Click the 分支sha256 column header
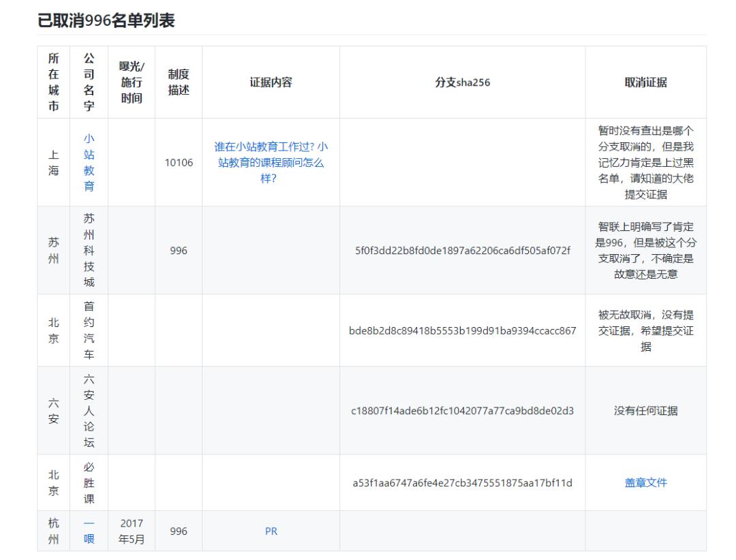The height and width of the screenshot is (560, 736). coord(462,82)
